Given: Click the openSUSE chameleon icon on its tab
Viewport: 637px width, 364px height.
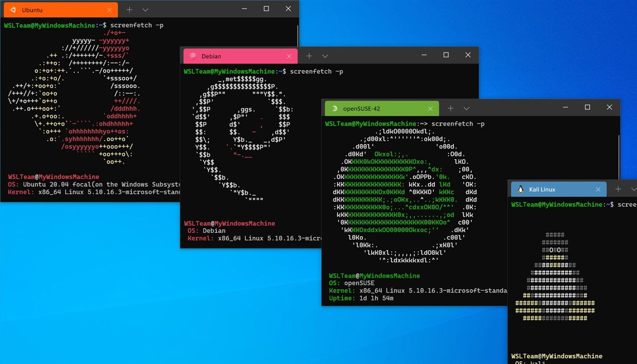Looking at the screenshot, I should [334, 108].
